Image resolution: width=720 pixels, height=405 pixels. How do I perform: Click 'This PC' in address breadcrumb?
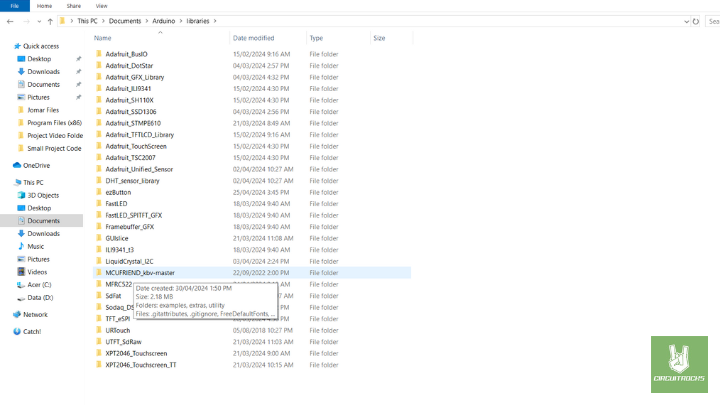point(87,21)
